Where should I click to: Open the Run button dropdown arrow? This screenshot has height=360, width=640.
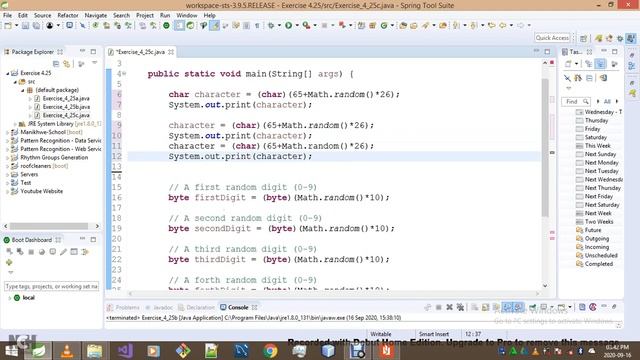pos(297,25)
